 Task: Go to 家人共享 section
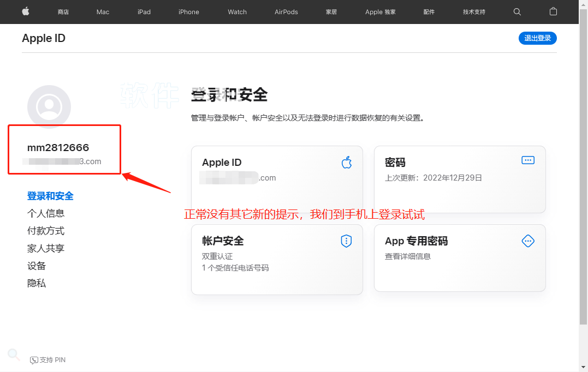pyautogui.click(x=46, y=248)
